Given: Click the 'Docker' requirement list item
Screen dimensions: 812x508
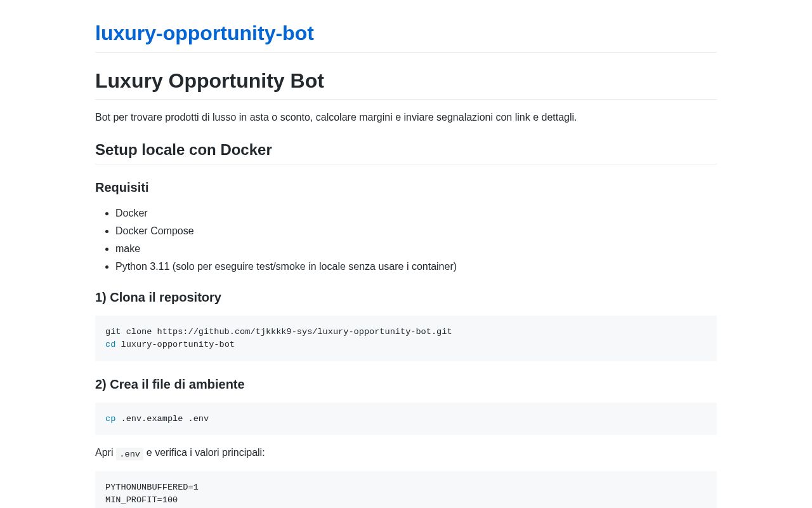Looking at the screenshot, I should [x=131, y=213].
